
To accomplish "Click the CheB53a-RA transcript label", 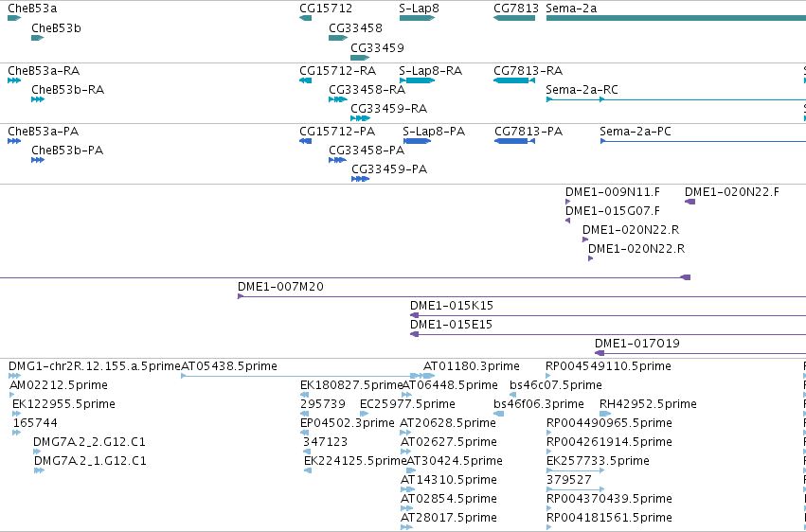I will coord(44,71).
